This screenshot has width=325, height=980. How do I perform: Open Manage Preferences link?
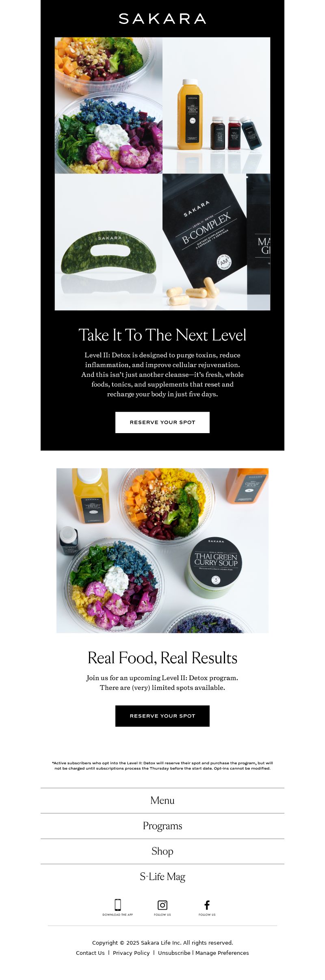click(x=222, y=953)
